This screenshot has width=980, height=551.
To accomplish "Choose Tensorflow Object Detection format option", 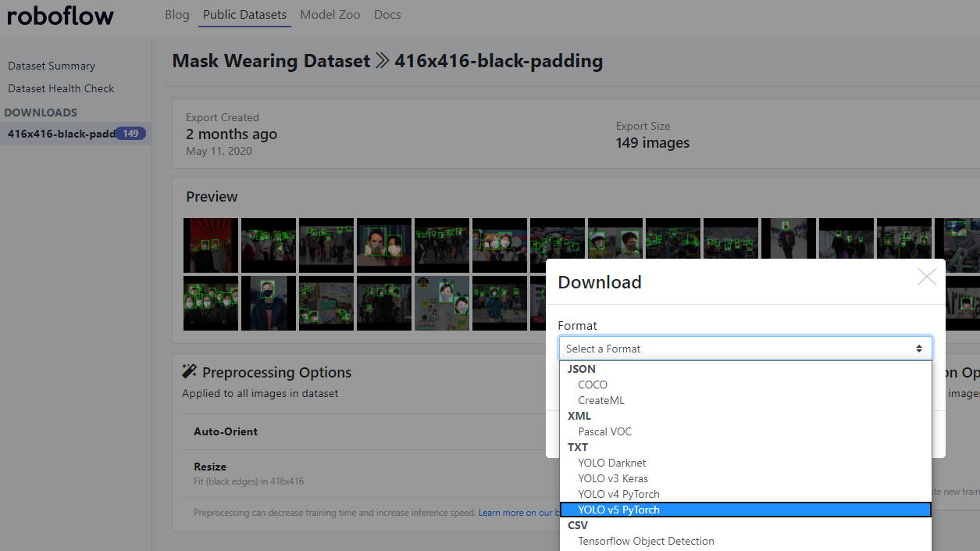I will [x=746, y=541].
